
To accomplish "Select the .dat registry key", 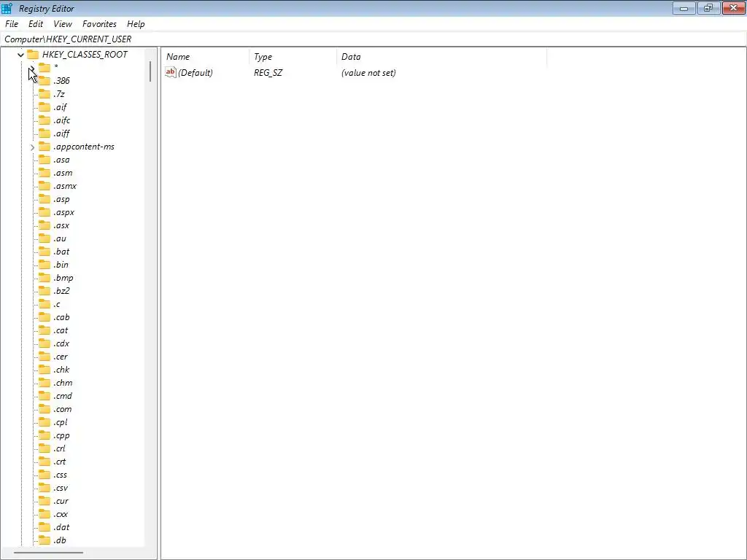I will coord(61,527).
